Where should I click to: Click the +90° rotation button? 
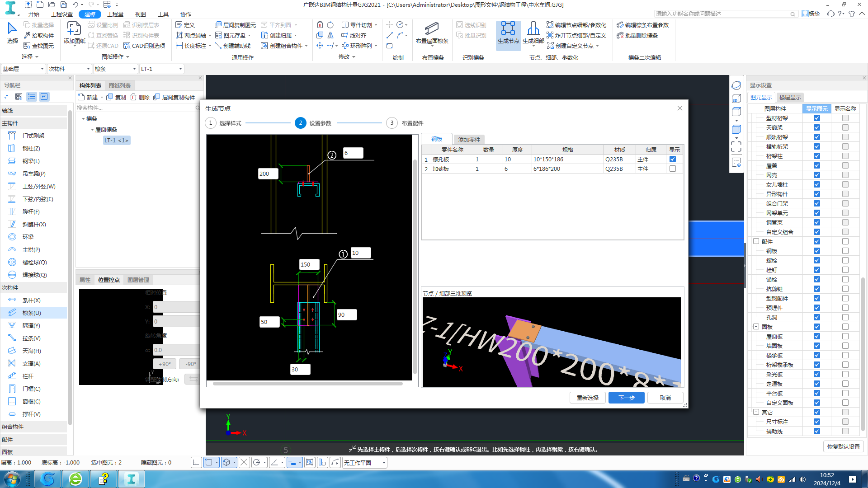(x=165, y=364)
